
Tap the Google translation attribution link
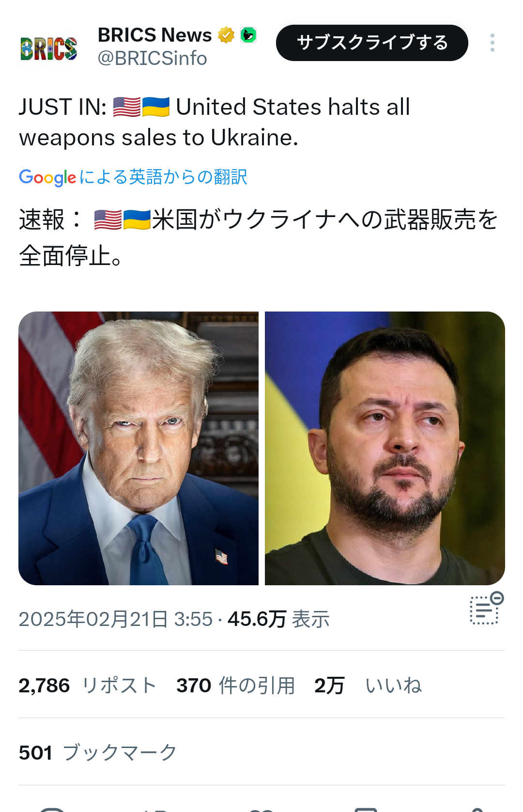tap(133, 177)
